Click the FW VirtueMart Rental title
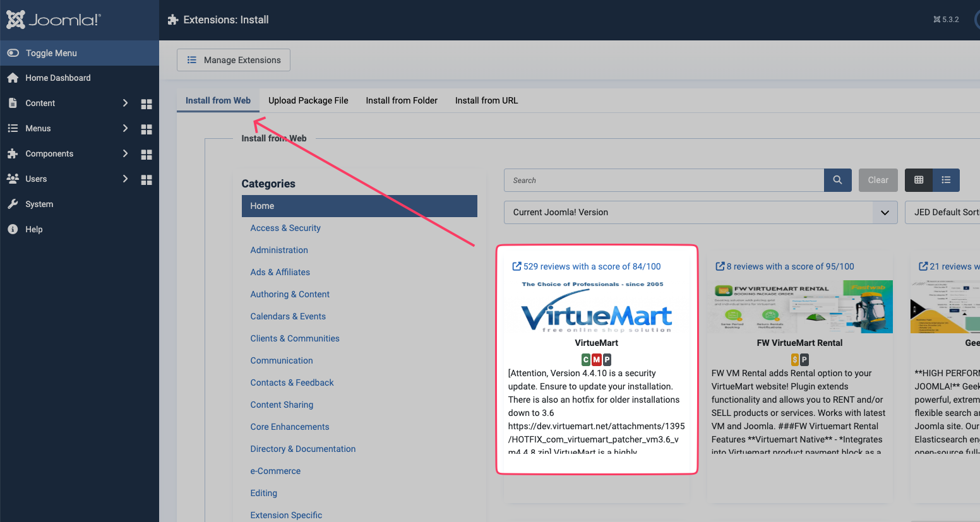The image size is (980, 522). (800, 343)
